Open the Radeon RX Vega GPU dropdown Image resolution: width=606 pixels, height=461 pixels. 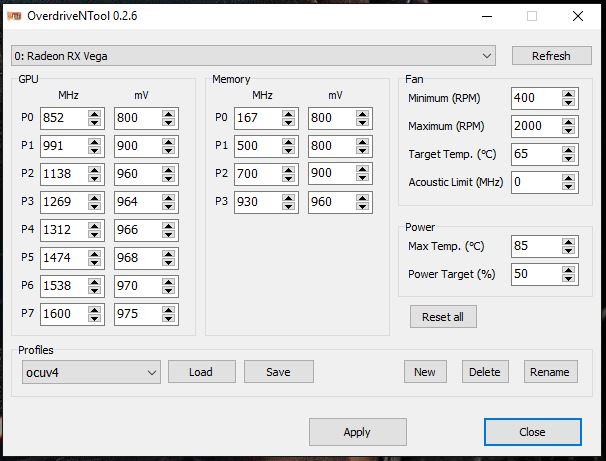click(253, 56)
